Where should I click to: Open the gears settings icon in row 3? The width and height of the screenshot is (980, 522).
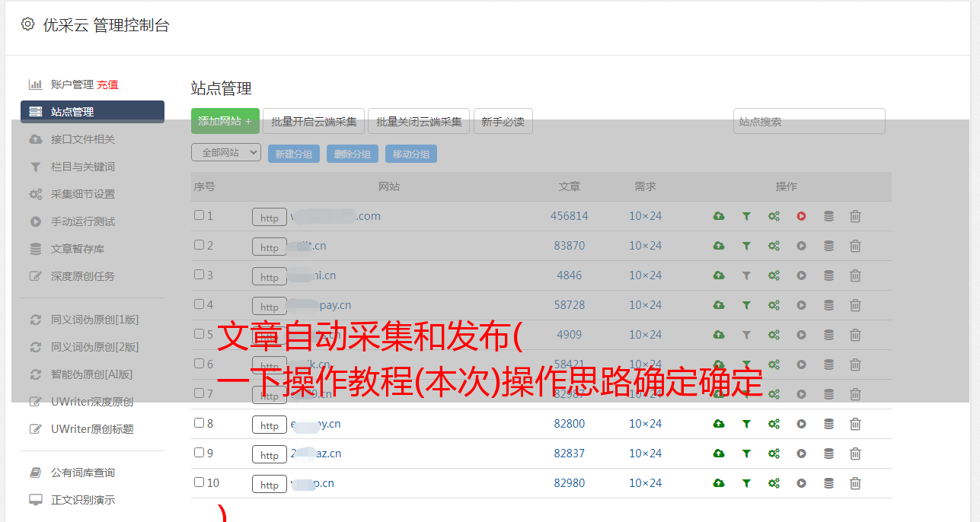coord(774,275)
